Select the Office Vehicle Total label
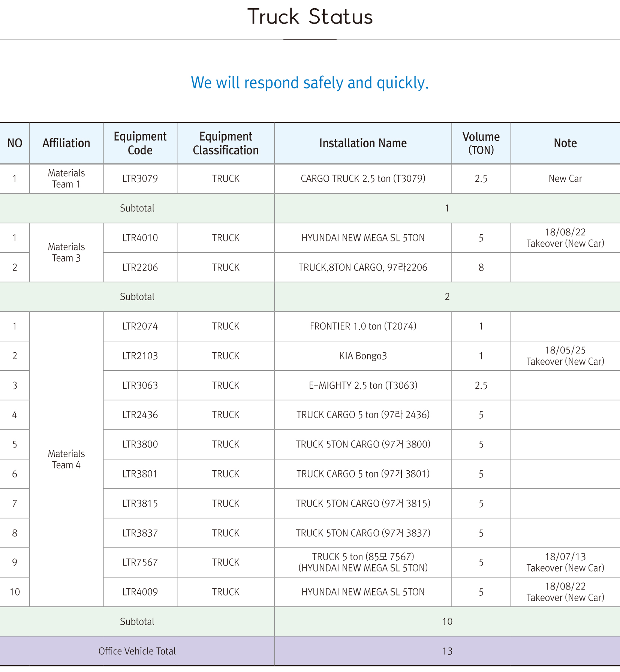Viewport: 620px width, 672px height. click(137, 651)
